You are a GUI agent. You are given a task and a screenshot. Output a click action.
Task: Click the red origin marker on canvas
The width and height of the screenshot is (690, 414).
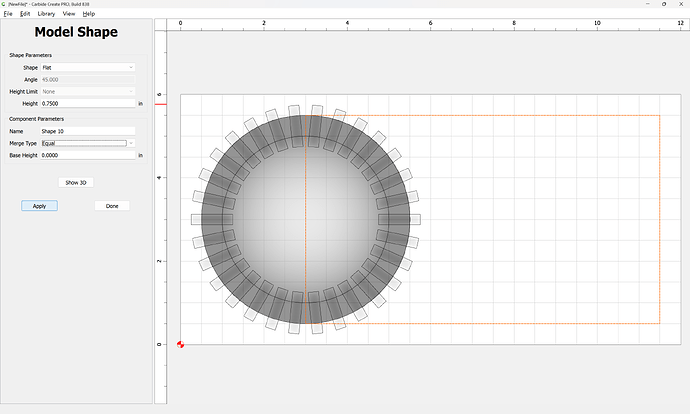point(181,344)
